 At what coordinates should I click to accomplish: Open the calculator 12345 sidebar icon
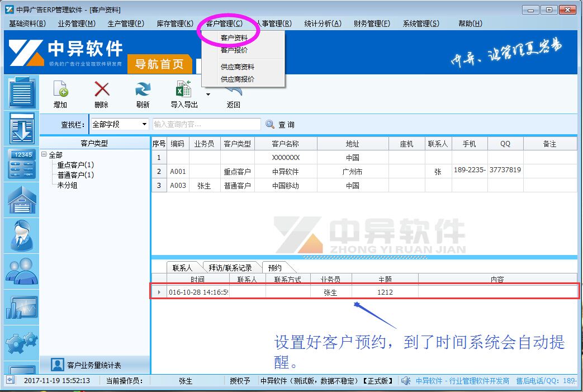tap(22, 164)
